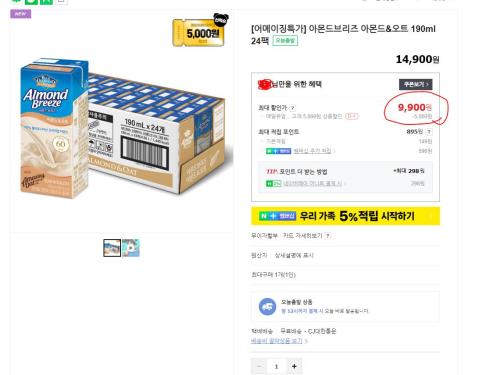Select the video thumbnail with play icon

(131, 248)
